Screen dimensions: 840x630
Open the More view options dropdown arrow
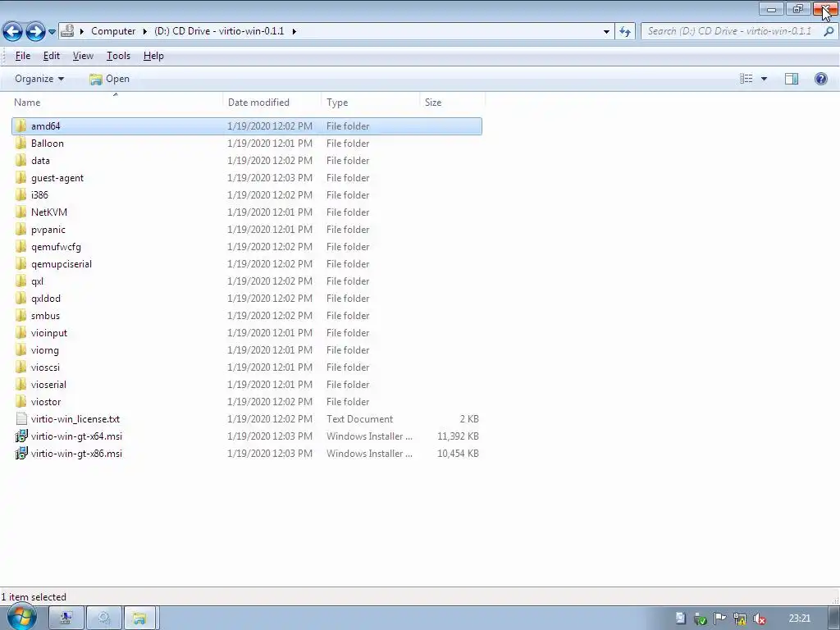[x=764, y=79]
